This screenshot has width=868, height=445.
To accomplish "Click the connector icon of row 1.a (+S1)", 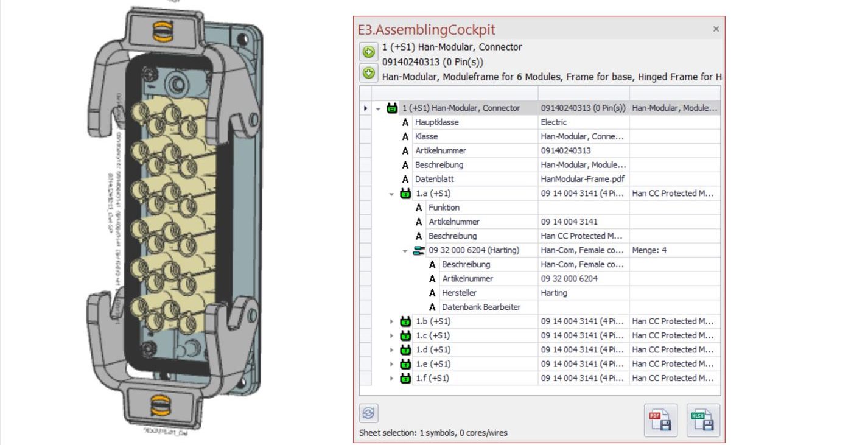I will (405, 194).
